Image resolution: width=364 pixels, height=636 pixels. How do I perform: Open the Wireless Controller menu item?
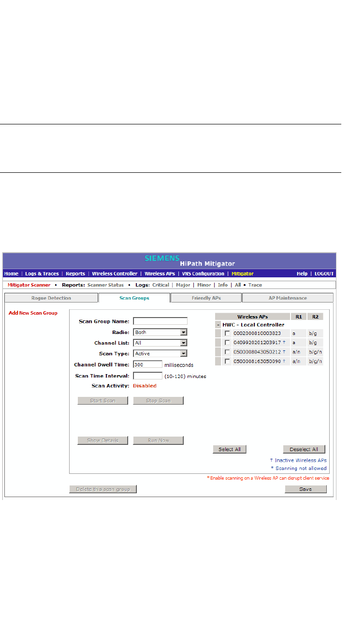[x=115, y=273]
